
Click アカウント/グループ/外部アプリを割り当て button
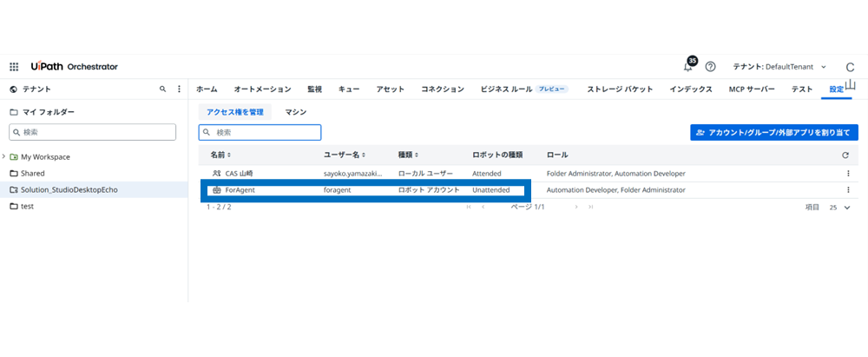tap(774, 133)
